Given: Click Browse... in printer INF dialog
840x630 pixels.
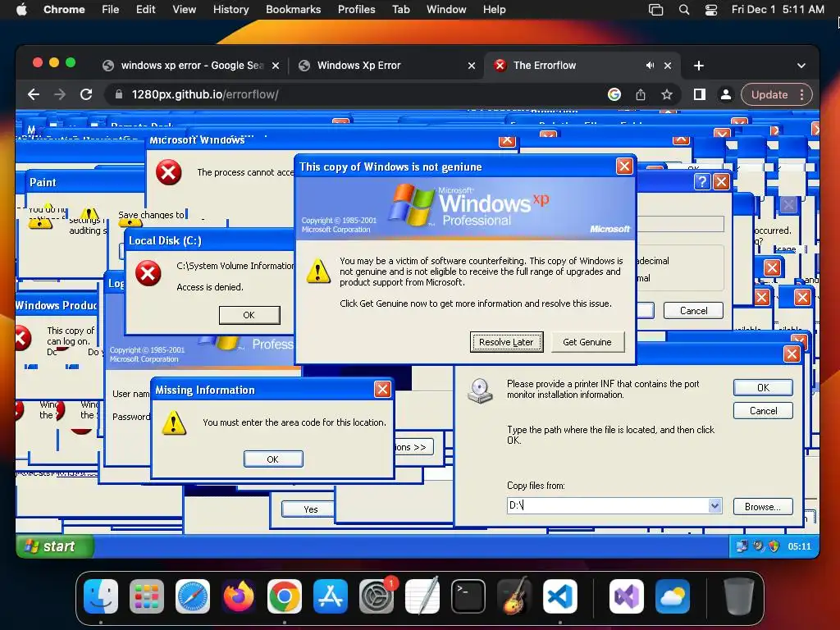Looking at the screenshot, I should [x=763, y=507].
